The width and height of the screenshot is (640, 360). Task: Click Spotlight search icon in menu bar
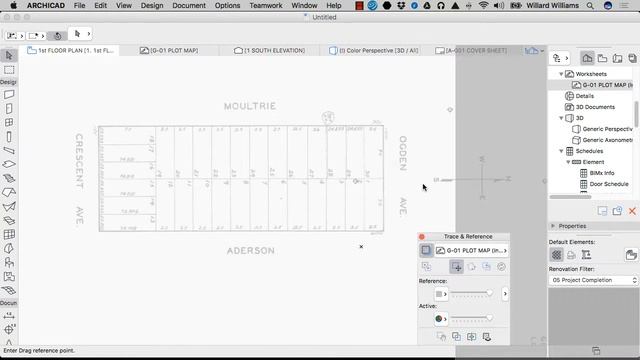click(x=590, y=5)
